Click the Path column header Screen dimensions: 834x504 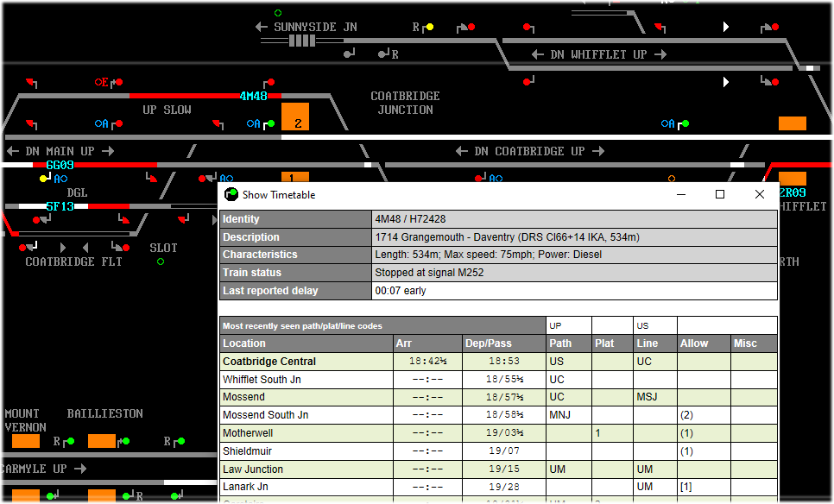[569, 343]
